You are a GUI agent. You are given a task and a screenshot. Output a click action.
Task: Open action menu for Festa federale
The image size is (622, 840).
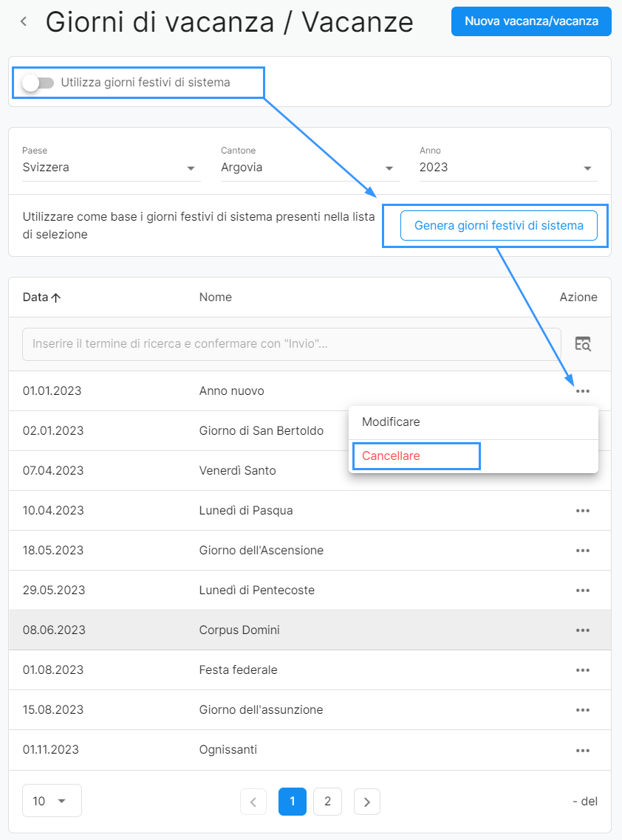[583, 670]
